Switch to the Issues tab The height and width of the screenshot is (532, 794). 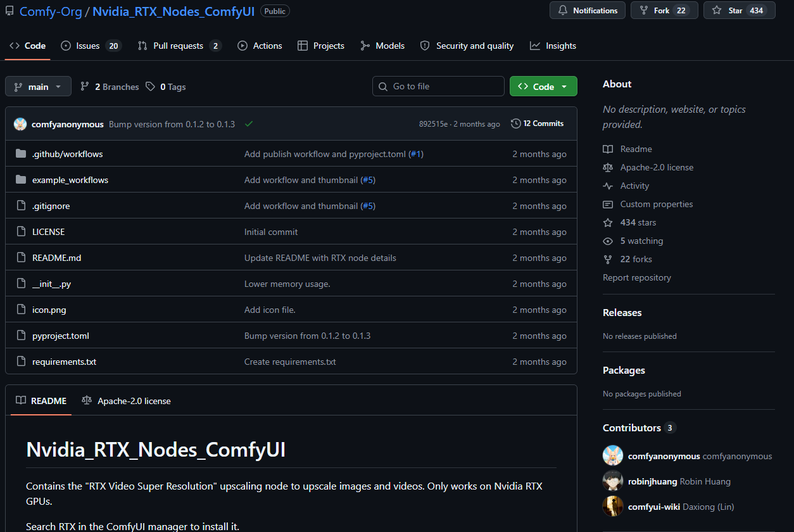pyautogui.click(x=91, y=46)
